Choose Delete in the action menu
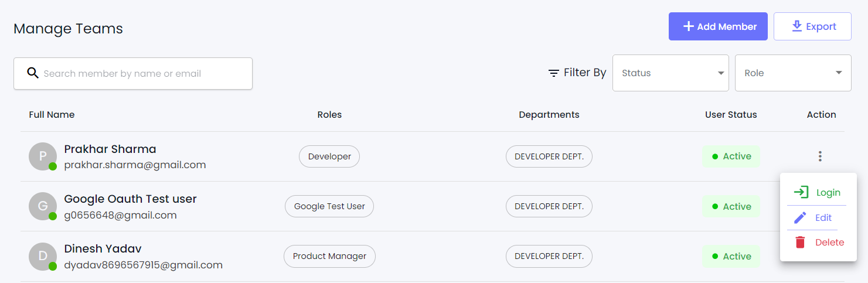 829,242
